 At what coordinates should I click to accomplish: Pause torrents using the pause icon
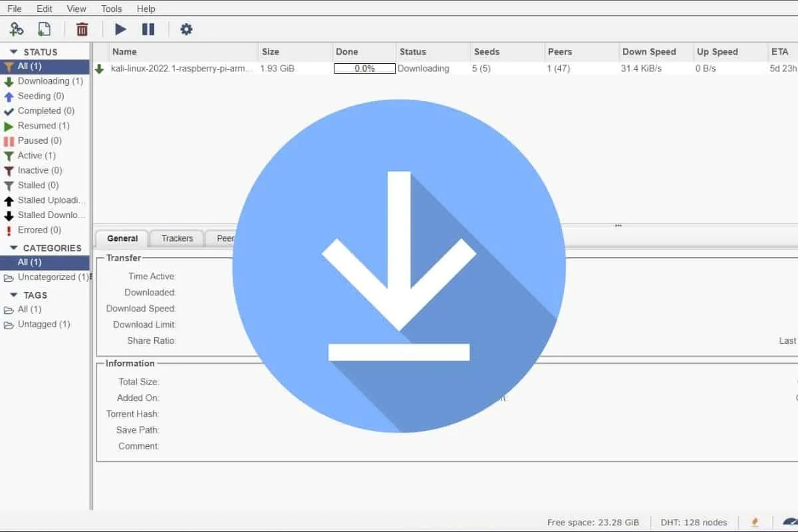[x=148, y=29]
